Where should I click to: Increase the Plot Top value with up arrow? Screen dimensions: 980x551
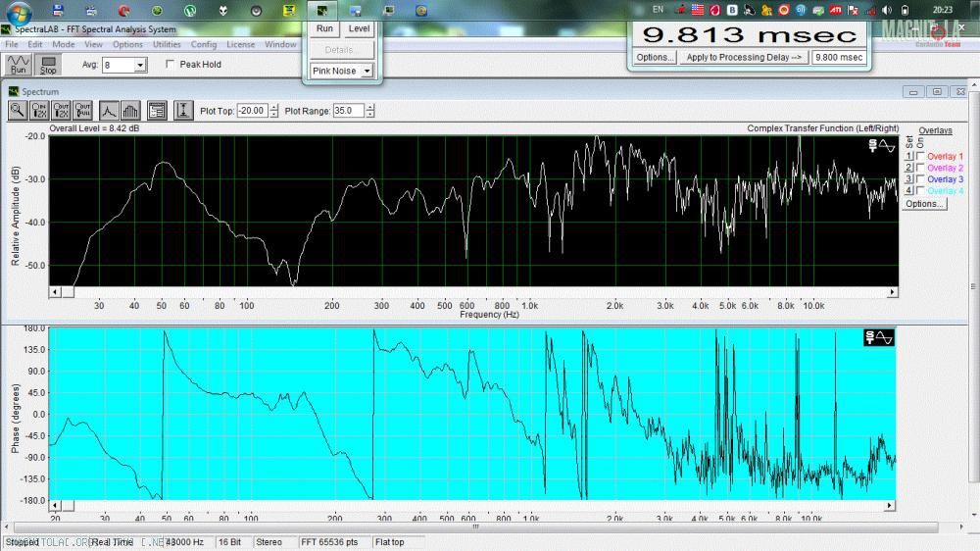273,108
